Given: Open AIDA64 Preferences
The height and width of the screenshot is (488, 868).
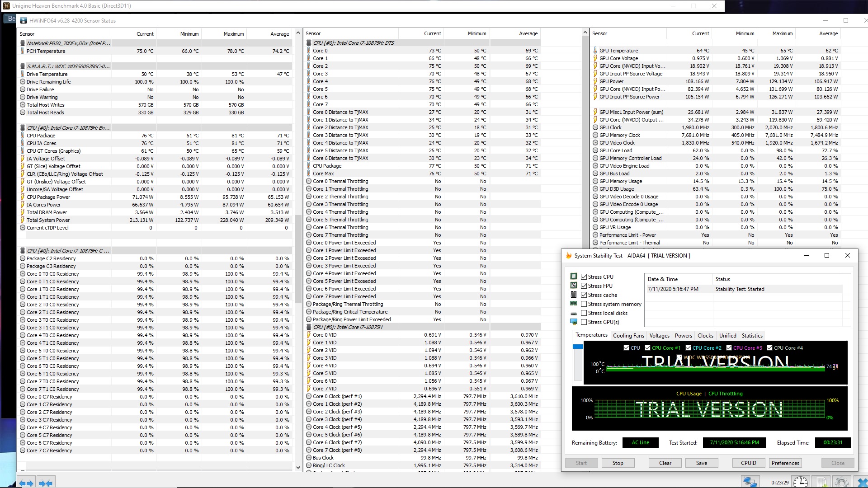Looking at the screenshot, I should 785,463.
